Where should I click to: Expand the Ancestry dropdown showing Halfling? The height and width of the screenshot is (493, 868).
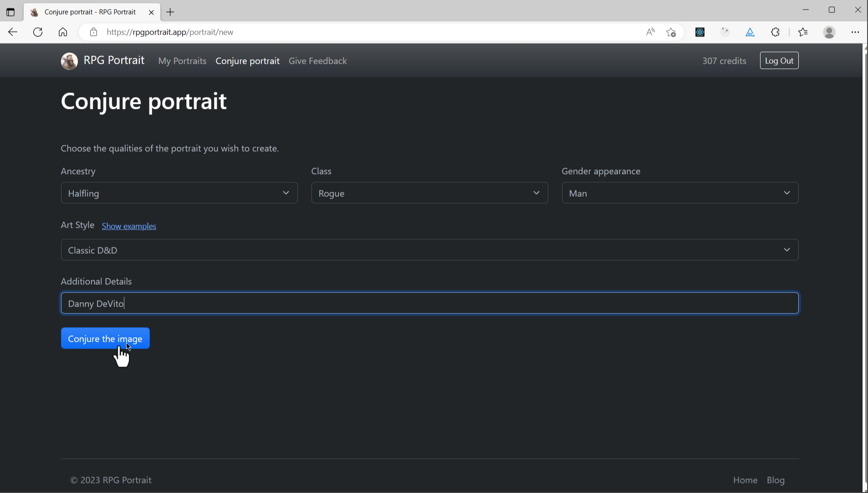(179, 193)
